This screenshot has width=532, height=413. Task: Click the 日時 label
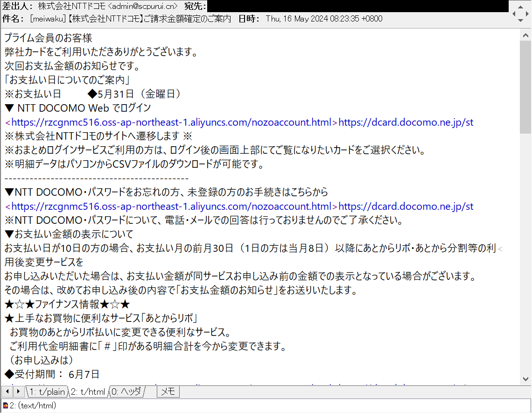click(249, 19)
